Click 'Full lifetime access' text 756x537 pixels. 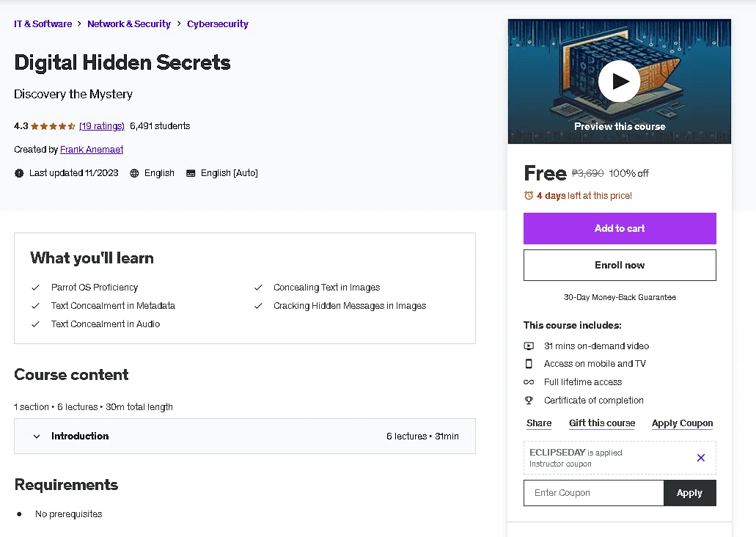coord(583,382)
